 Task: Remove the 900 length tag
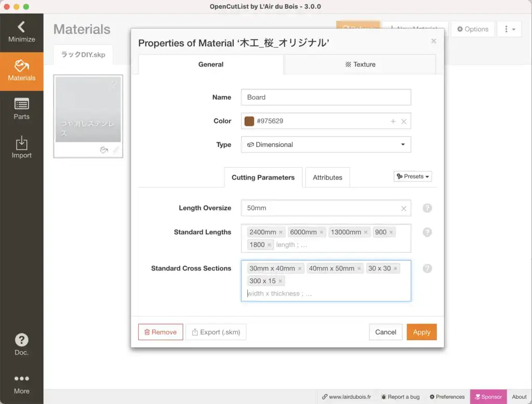(391, 232)
